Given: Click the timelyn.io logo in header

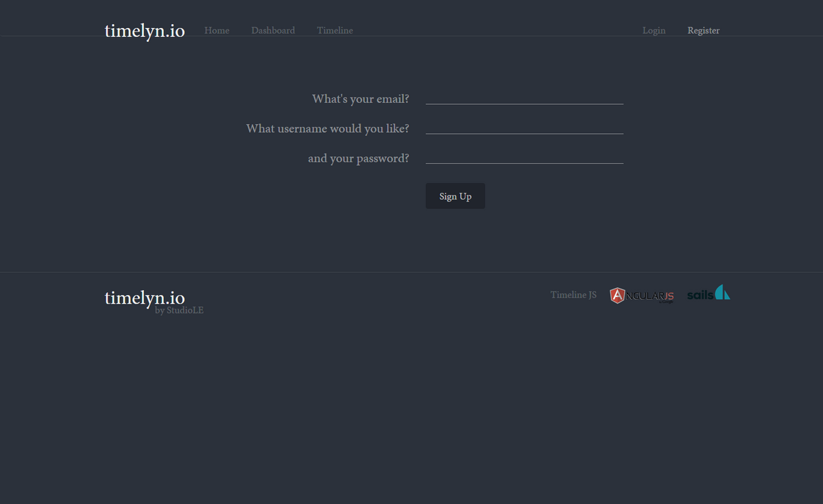Looking at the screenshot, I should 145,31.
